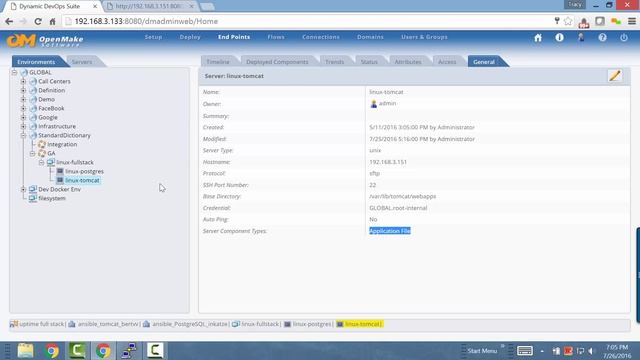Switch to the Attributes tab
This screenshot has width=640, height=360.
tap(408, 62)
